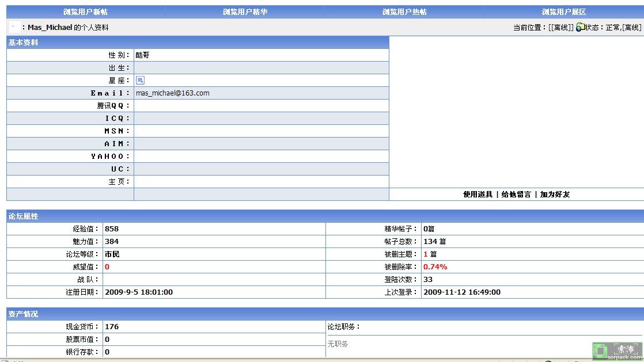
Task: Click 给他留言 to leave a message
Action: click(x=516, y=195)
